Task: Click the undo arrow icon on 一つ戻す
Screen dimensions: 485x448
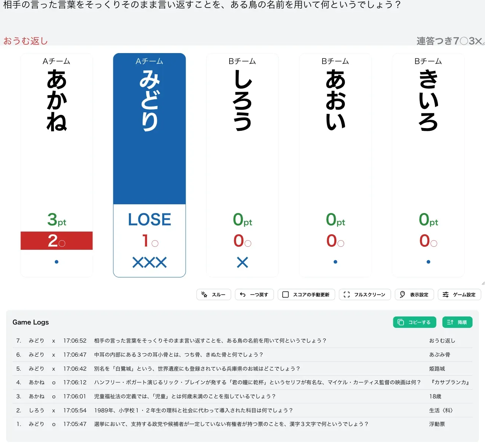Action: coord(243,294)
